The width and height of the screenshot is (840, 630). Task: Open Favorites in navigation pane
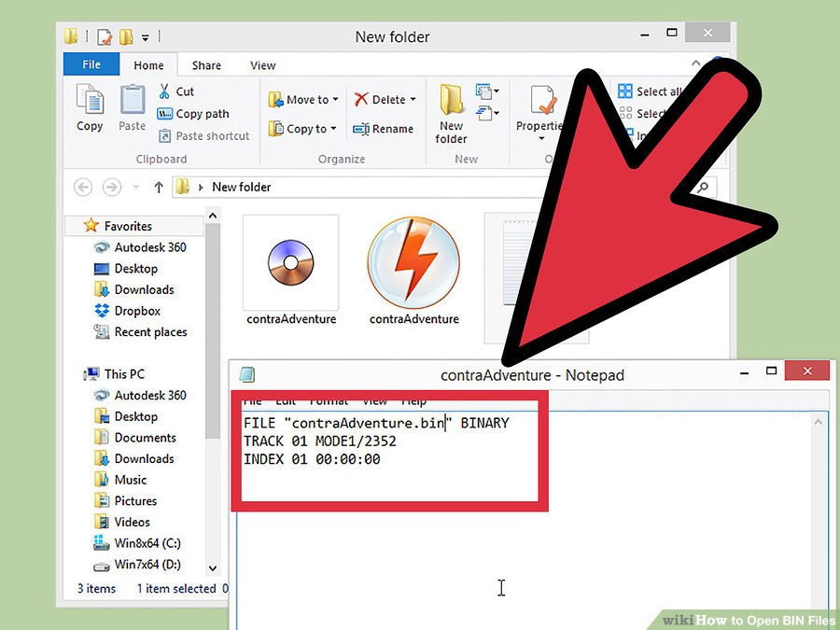128,226
